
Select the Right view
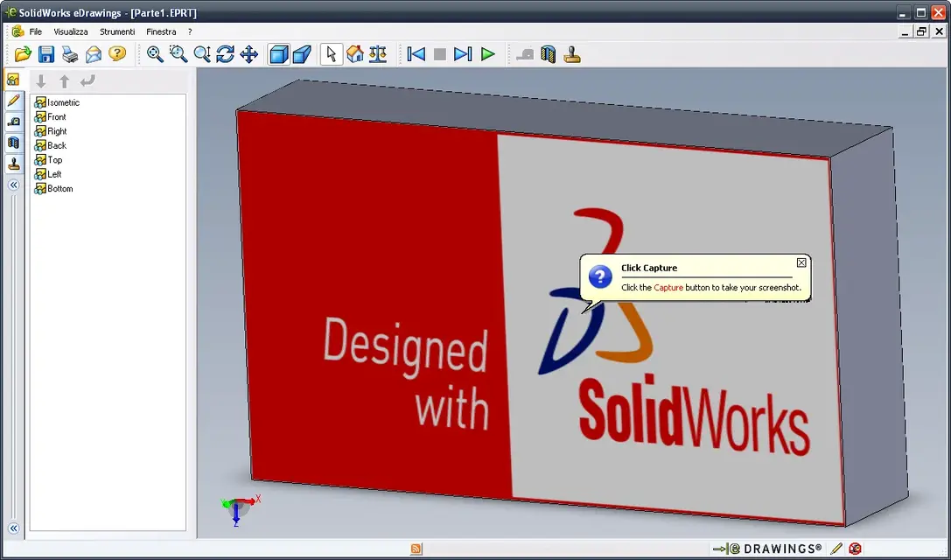click(51, 131)
